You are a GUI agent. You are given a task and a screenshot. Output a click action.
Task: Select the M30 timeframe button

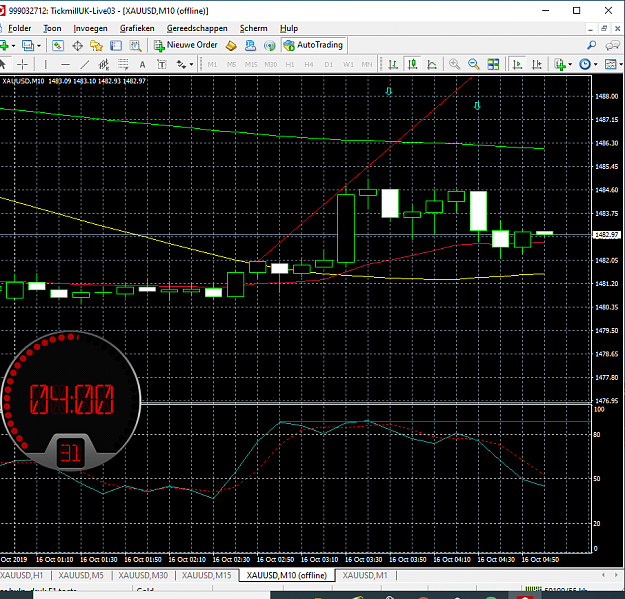(271, 64)
